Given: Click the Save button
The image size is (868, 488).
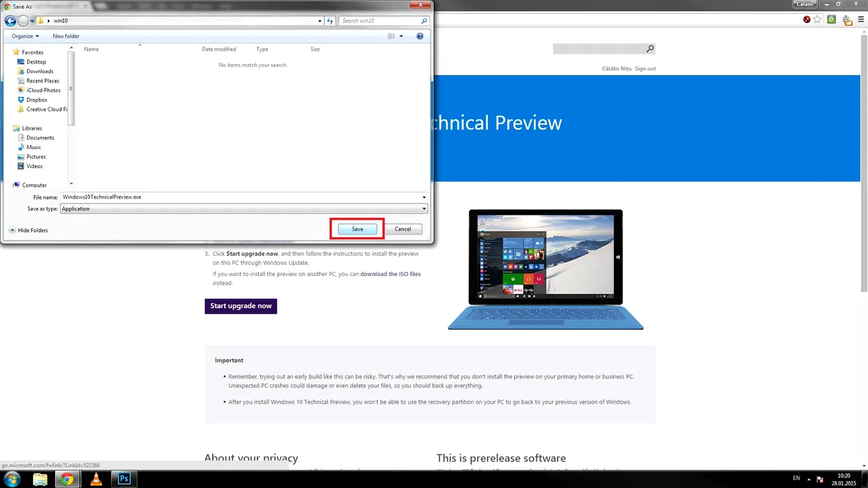Looking at the screenshot, I should click(357, 229).
